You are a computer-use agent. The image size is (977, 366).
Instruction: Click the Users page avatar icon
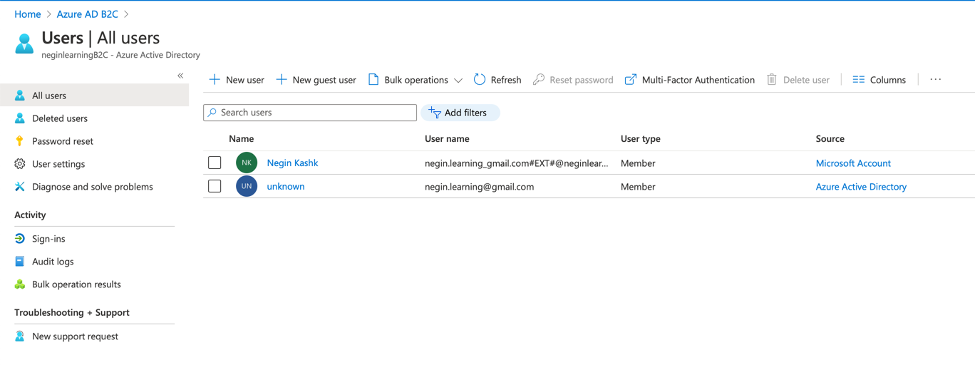pos(24,44)
